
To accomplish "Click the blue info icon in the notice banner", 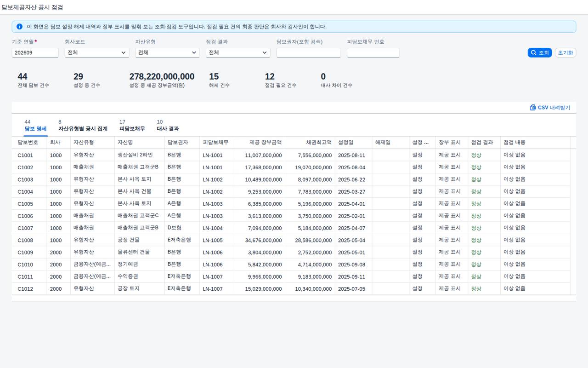I will pos(19,27).
